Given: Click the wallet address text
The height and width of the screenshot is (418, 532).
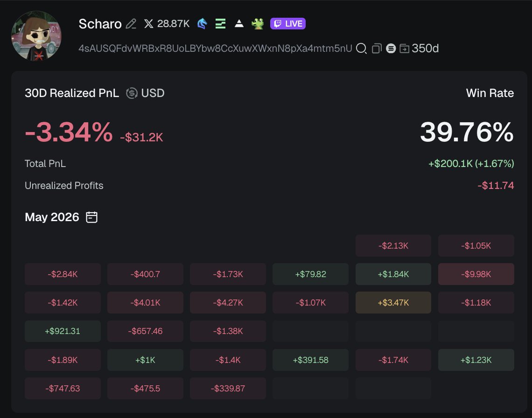Looking at the screenshot, I should (x=215, y=49).
